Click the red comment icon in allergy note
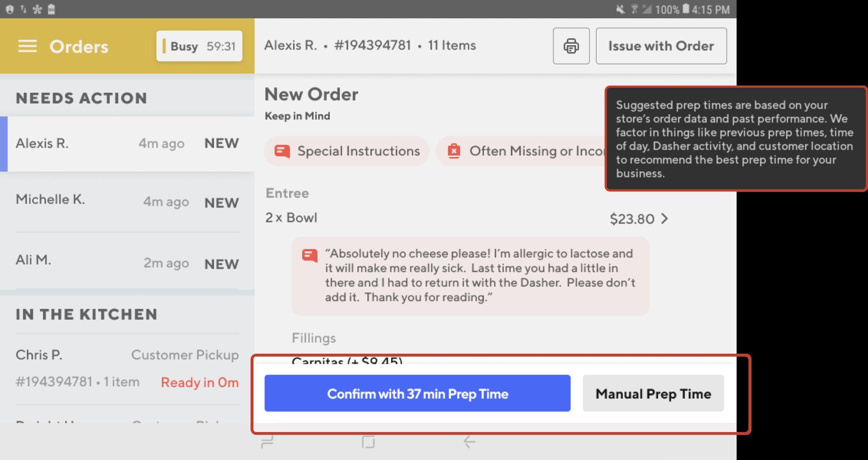The width and height of the screenshot is (868, 460). click(x=310, y=255)
